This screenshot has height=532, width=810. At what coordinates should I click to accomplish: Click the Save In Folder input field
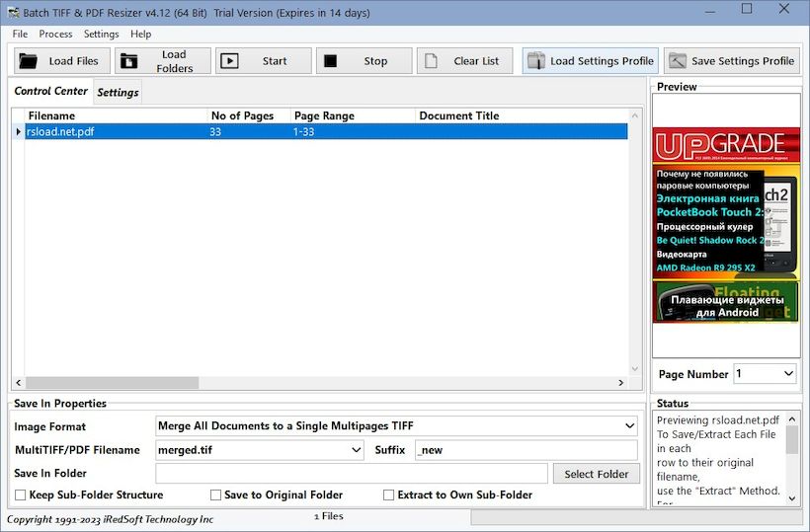click(x=352, y=473)
